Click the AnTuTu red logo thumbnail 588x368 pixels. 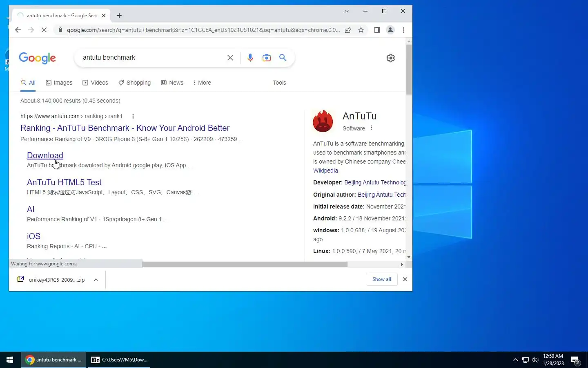point(323,121)
